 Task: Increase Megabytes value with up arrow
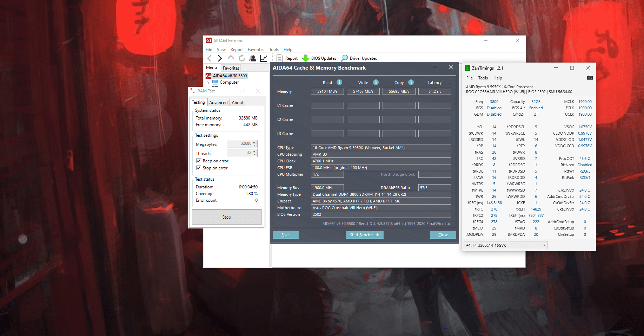255,142
